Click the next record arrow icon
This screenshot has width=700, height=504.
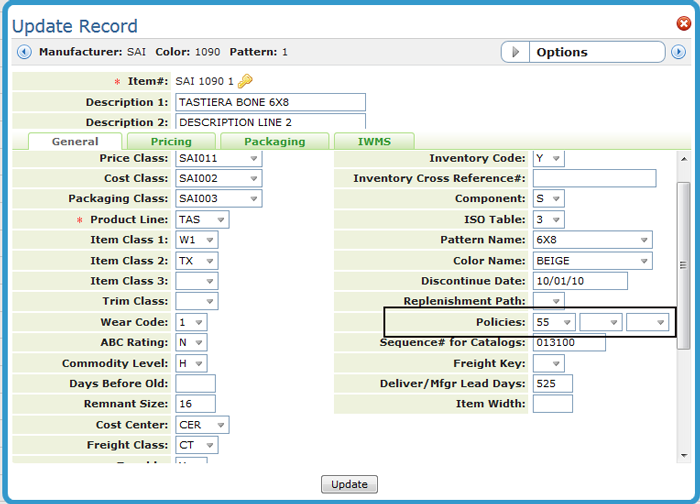[x=678, y=52]
